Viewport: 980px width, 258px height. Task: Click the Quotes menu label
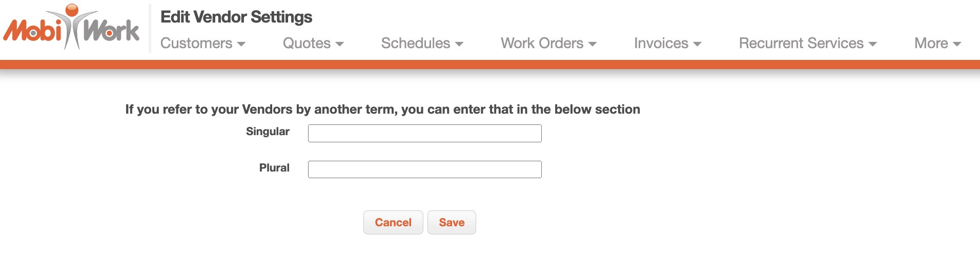pos(307,44)
